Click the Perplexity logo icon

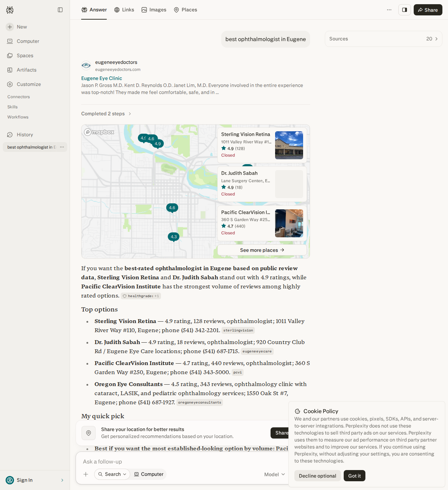pyautogui.click(x=10, y=10)
